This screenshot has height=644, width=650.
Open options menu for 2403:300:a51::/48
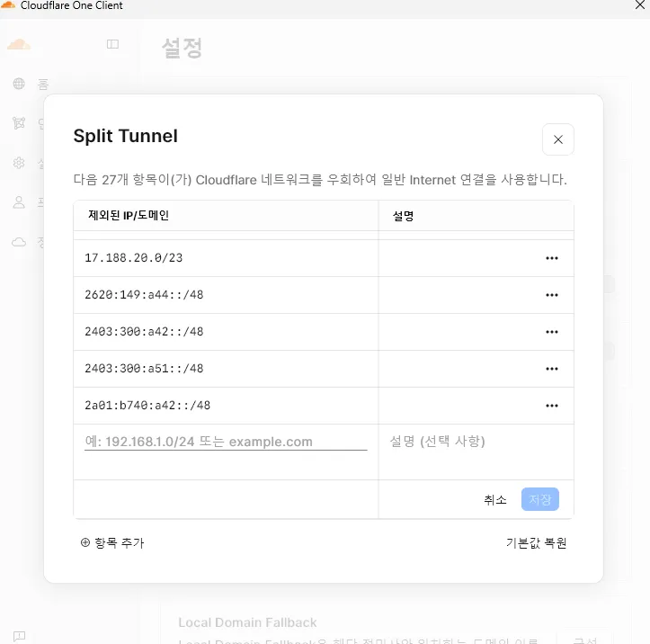pyautogui.click(x=552, y=369)
